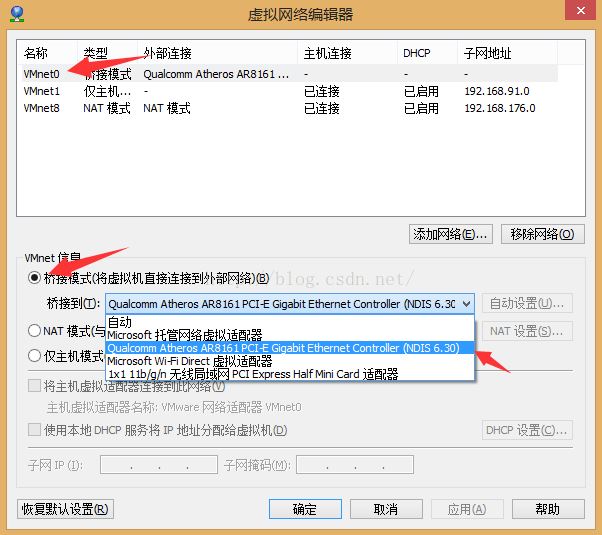Click the 恢复默认设置(R) button
Image resolution: width=602 pixels, height=535 pixels.
click(65, 509)
